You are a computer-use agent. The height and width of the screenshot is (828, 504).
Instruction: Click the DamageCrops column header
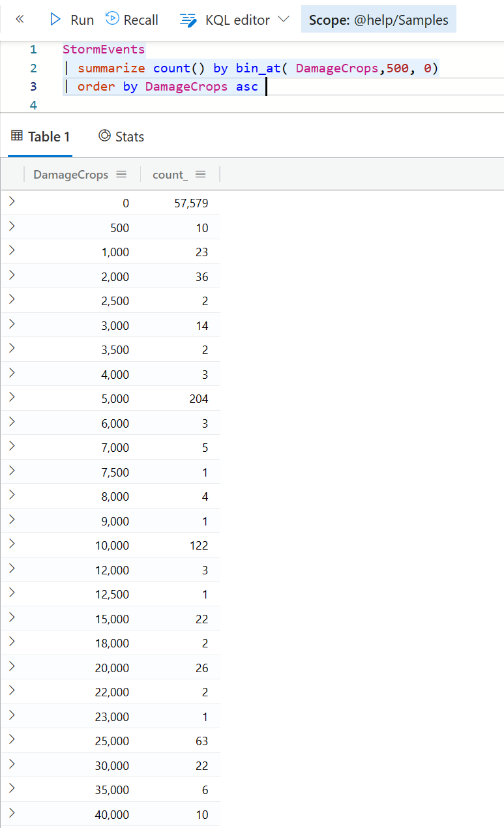(x=70, y=175)
